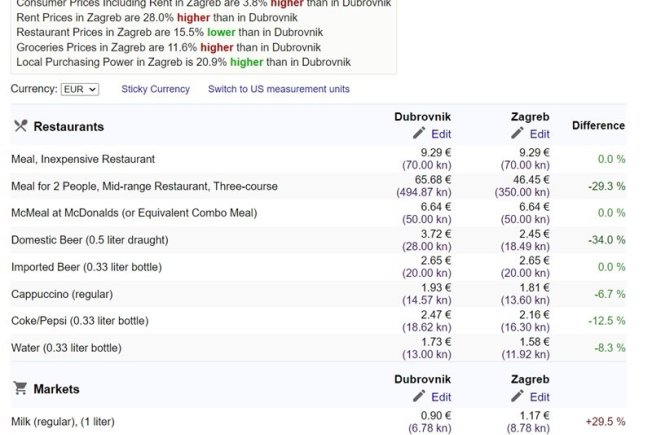
Task: Click pencil icon under Zagreb in Restaurants
Action: [517, 134]
